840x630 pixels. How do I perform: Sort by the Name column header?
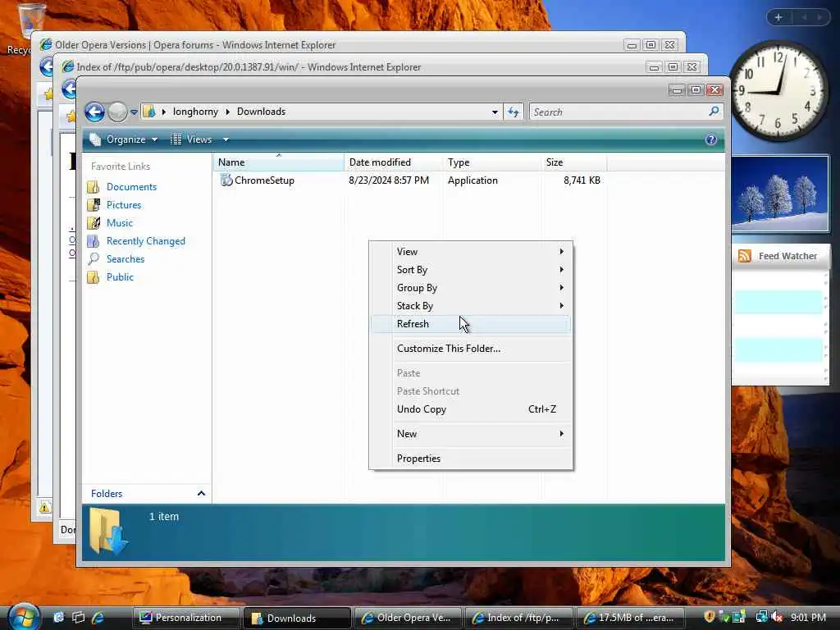(278, 162)
